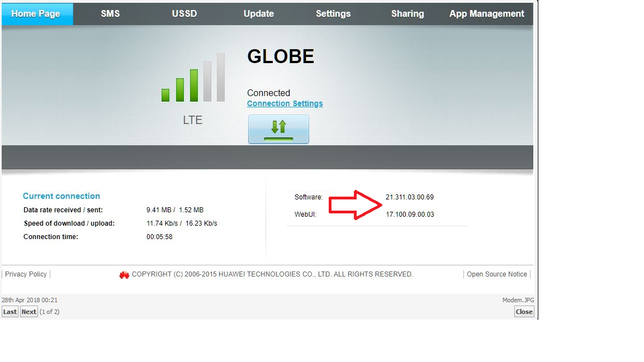
Task: Click the Last image button
Action: pyautogui.click(x=10, y=312)
